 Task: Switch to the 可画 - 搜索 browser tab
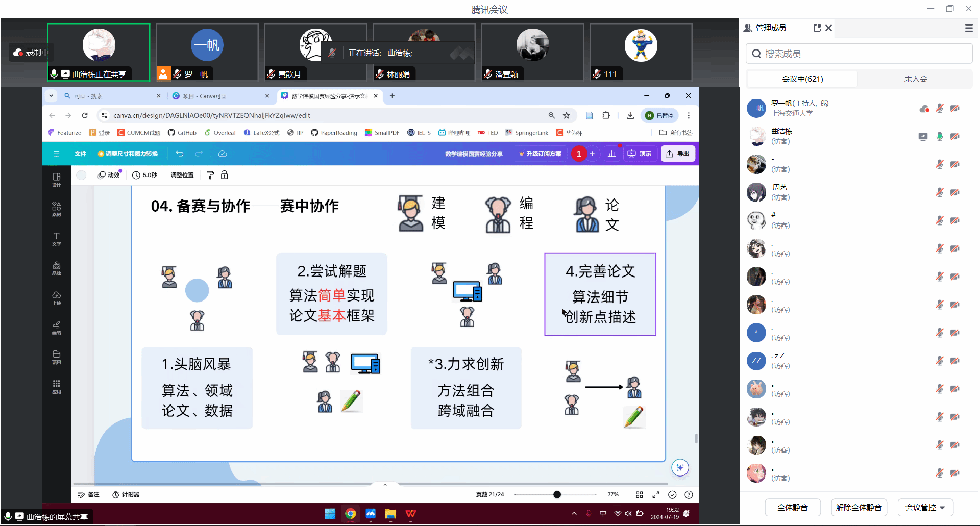112,96
